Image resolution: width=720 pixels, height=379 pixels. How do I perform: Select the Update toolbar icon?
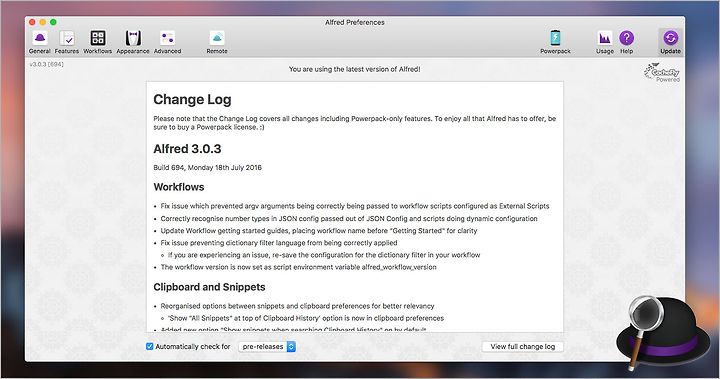pos(670,42)
